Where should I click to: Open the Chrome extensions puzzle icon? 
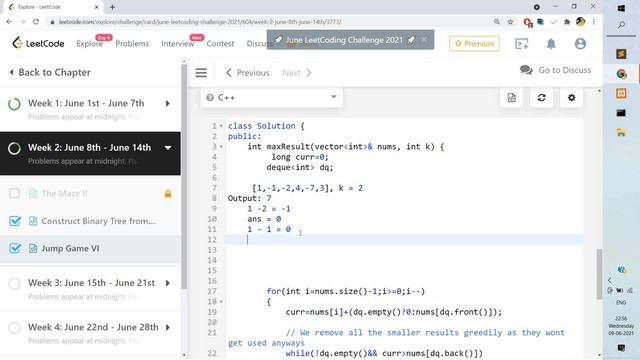(567, 22)
